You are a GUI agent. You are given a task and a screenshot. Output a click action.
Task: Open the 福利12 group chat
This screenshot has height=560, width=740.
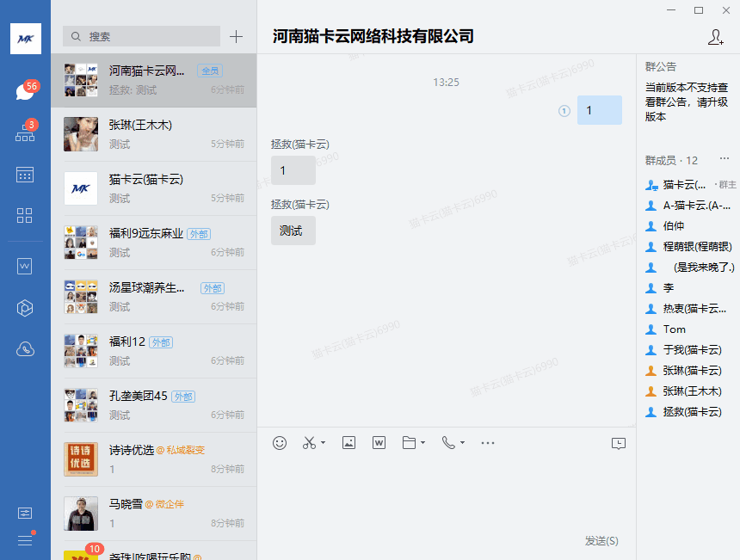[x=154, y=352]
